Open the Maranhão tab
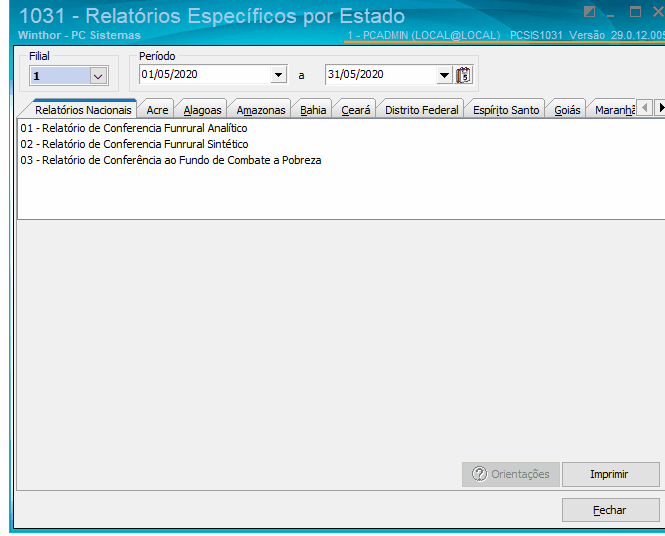 [614, 110]
